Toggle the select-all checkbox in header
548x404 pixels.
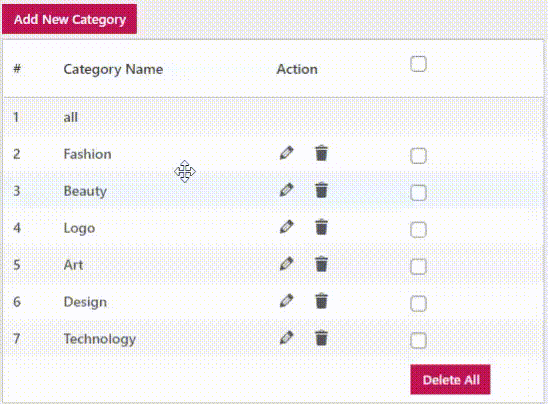pos(418,64)
